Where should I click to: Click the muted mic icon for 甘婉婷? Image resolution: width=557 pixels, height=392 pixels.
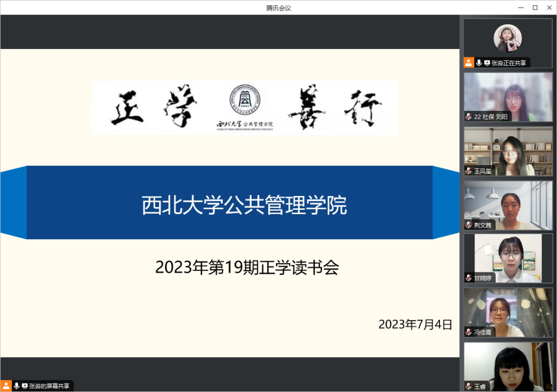tap(469, 278)
